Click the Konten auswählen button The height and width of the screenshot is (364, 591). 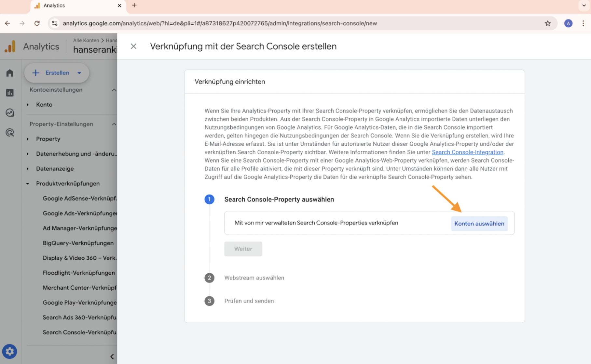pyautogui.click(x=479, y=224)
